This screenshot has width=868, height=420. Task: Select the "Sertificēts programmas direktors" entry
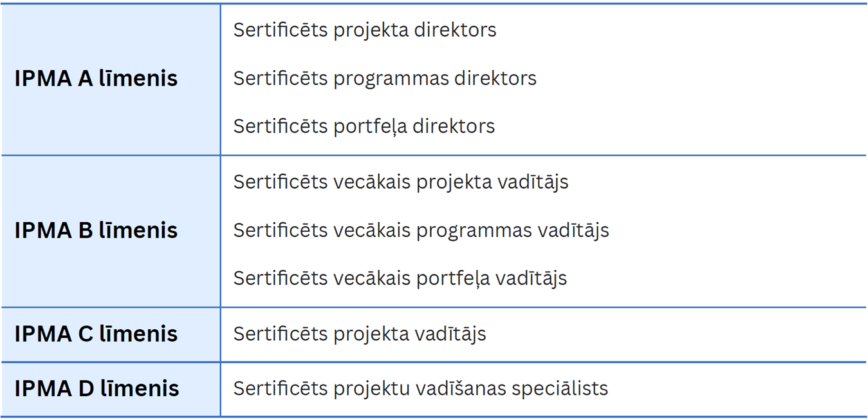point(384,79)
